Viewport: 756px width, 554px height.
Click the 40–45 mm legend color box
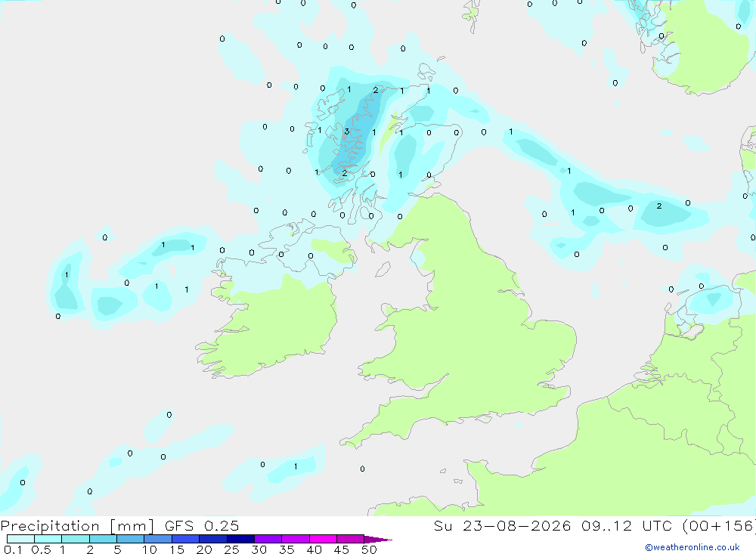point(323,539)
